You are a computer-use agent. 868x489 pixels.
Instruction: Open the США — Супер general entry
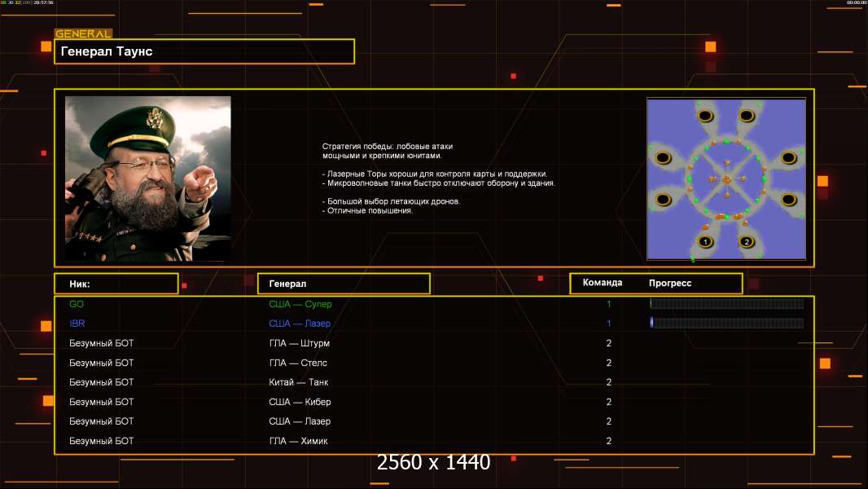coord(300,304)
